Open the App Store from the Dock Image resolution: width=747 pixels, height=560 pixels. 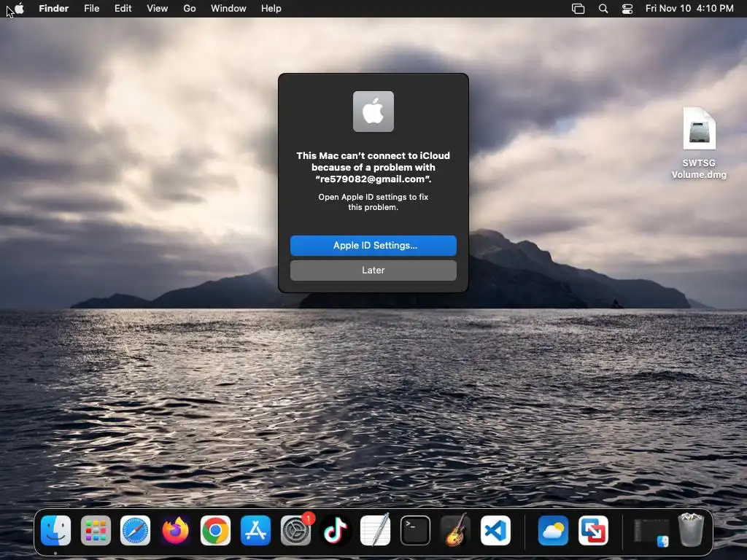coord(255,530)
